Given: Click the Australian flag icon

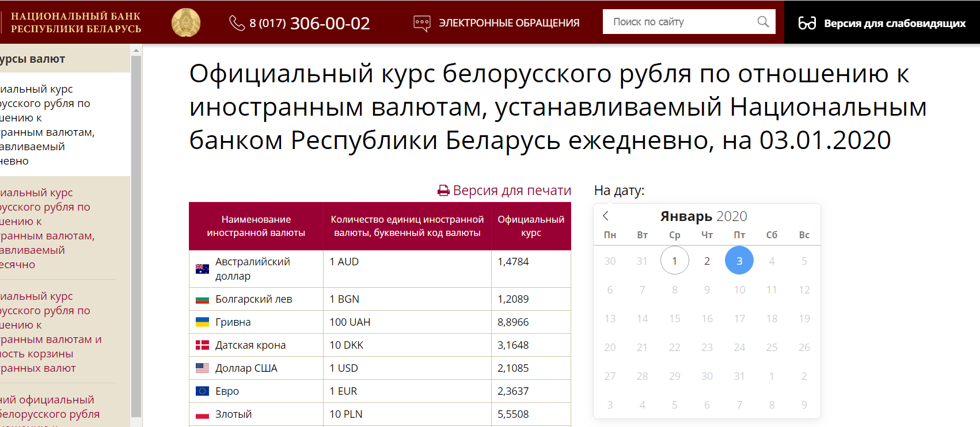Looking at the screenshot, I should 202,269.
